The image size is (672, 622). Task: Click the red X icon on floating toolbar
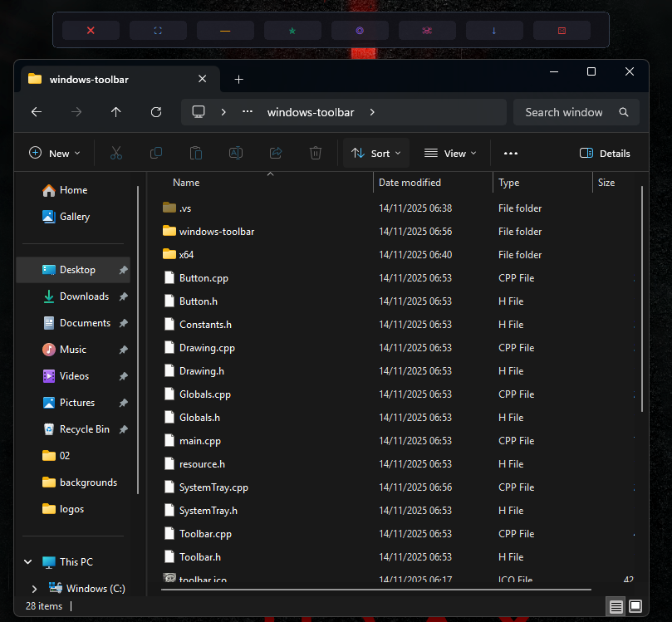click(x=91, y=30)
